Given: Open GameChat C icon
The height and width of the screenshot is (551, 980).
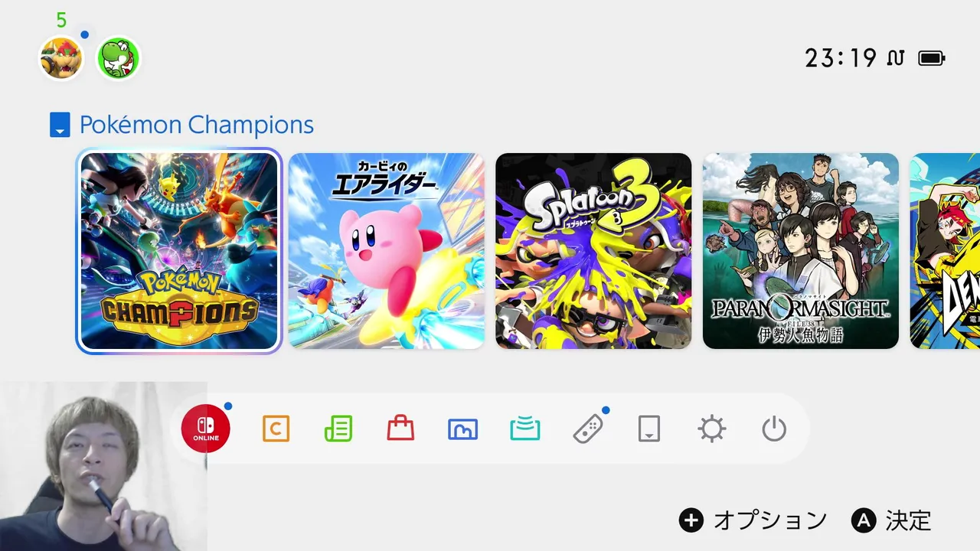Looking at the screenshot, I should click(276, 429).
